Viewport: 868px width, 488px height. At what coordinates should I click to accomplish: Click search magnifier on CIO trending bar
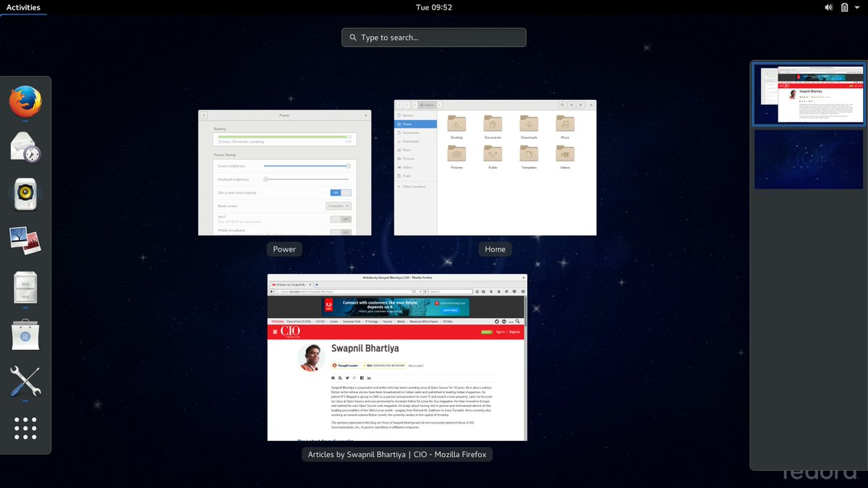[x=518, y=321]
